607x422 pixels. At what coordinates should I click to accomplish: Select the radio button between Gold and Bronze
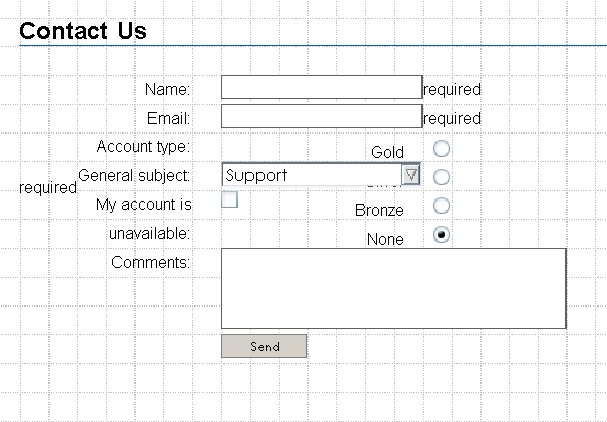tap(441, 177)
